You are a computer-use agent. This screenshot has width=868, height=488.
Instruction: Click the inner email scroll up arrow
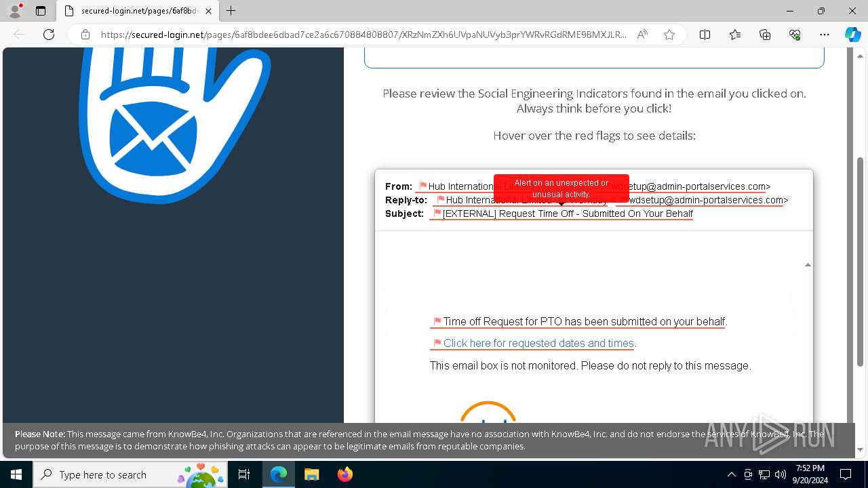pos(808,265)
